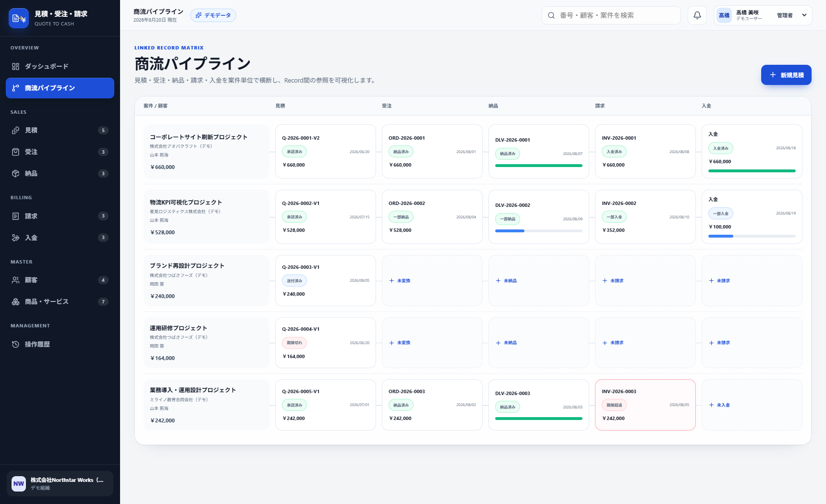Image resolution: width=826 pixels, height=504 pixels.
Task: Click the 納品 delivery box icon
Action: coord(16,173)
